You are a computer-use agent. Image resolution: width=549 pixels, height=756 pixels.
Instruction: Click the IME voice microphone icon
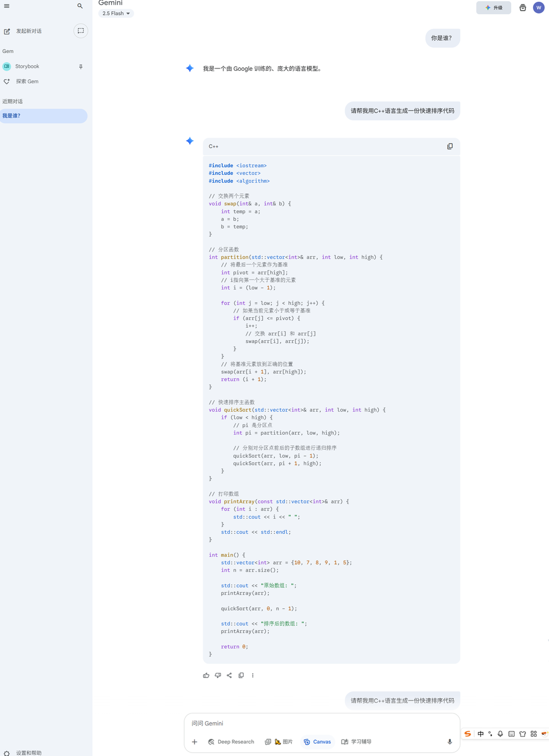point(501,734)
